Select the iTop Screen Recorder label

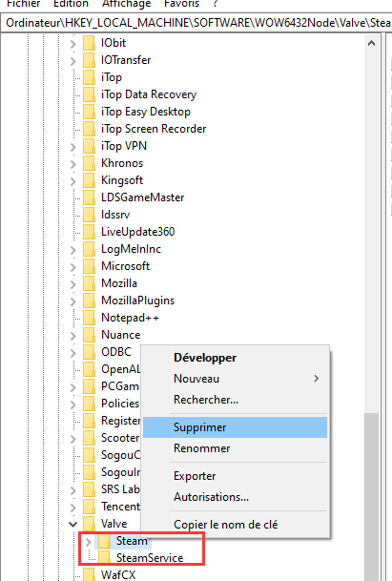tap(154, 129)
